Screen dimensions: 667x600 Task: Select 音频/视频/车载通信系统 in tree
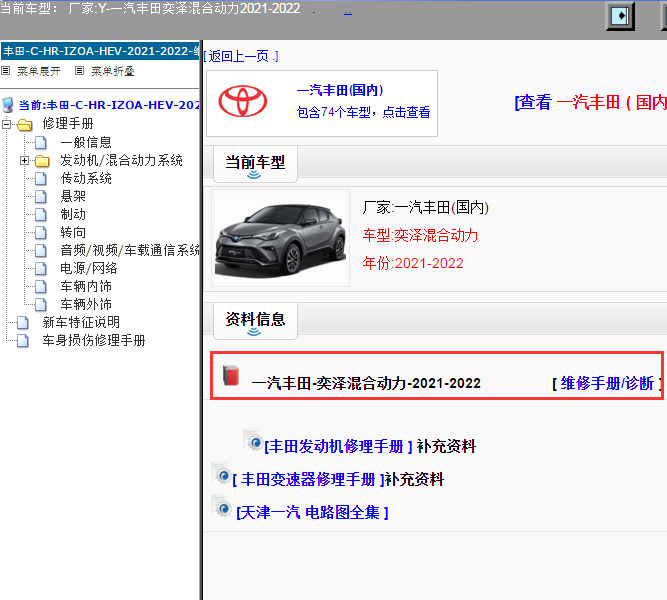point(130,250)
